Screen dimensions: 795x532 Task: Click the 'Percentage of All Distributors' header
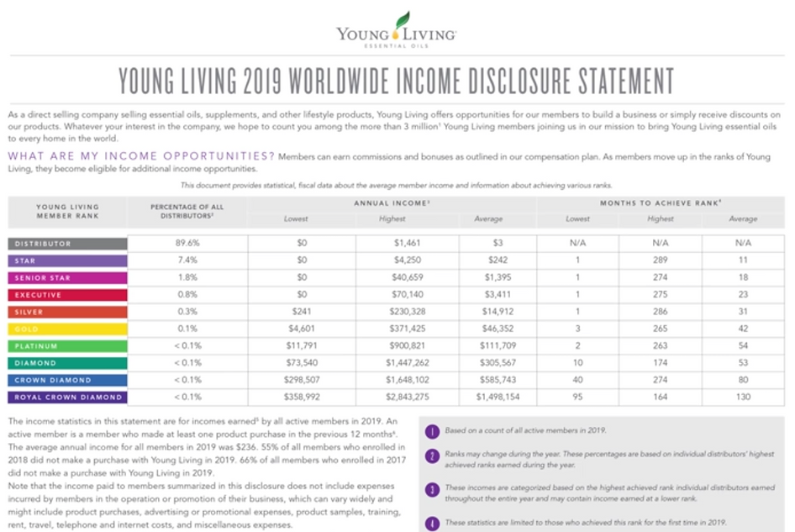click(187, 212)
